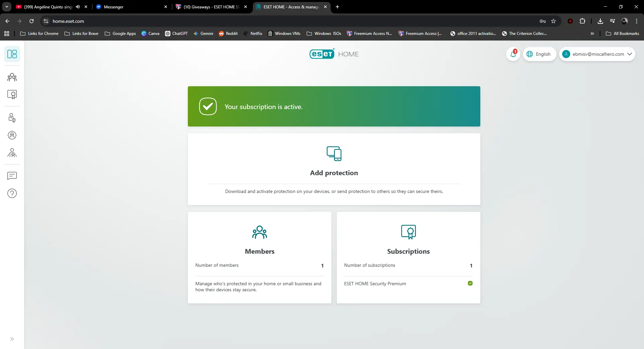
Task: Open the Subscriptions card
Action: click(409, 258)
